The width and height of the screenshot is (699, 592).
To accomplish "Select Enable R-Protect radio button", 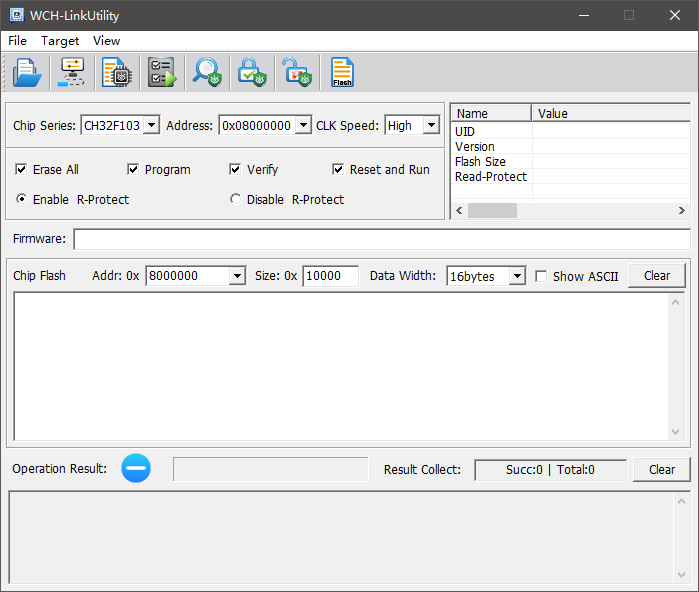I will pyautogui.click(x=21, y=199).
